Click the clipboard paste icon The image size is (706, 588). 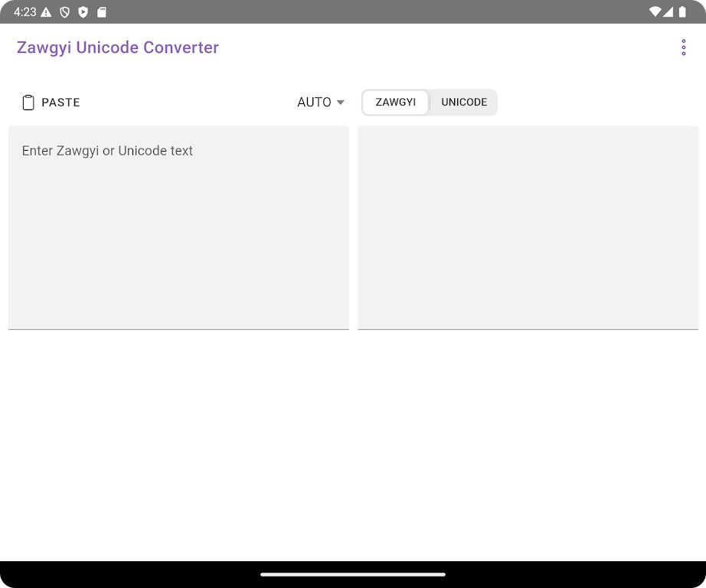pos(28,103)
